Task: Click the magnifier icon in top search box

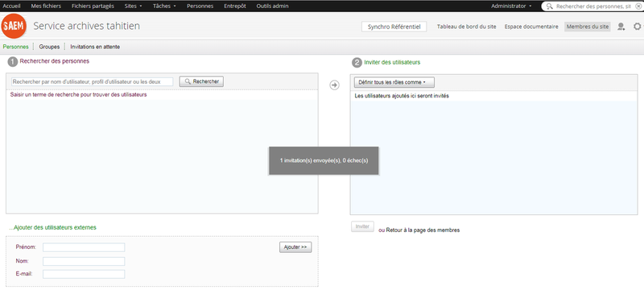Action: (550, 6)
